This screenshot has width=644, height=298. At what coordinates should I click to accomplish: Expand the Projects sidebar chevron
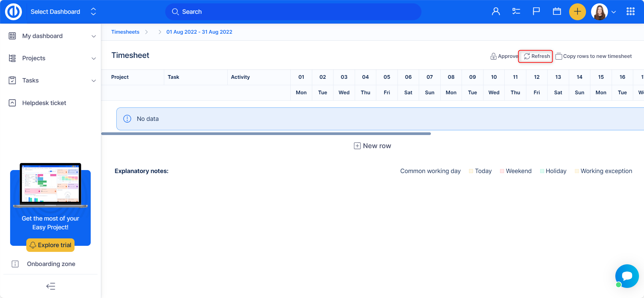94,59
